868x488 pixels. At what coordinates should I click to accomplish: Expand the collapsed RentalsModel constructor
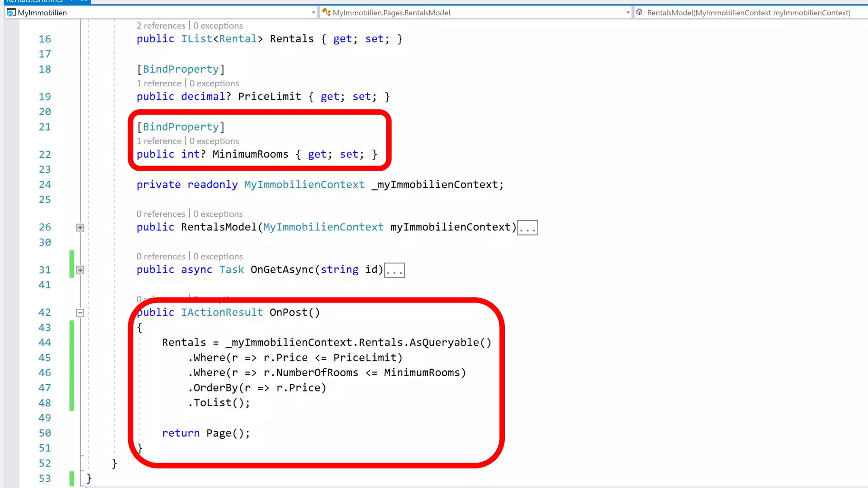pos(80,227)
